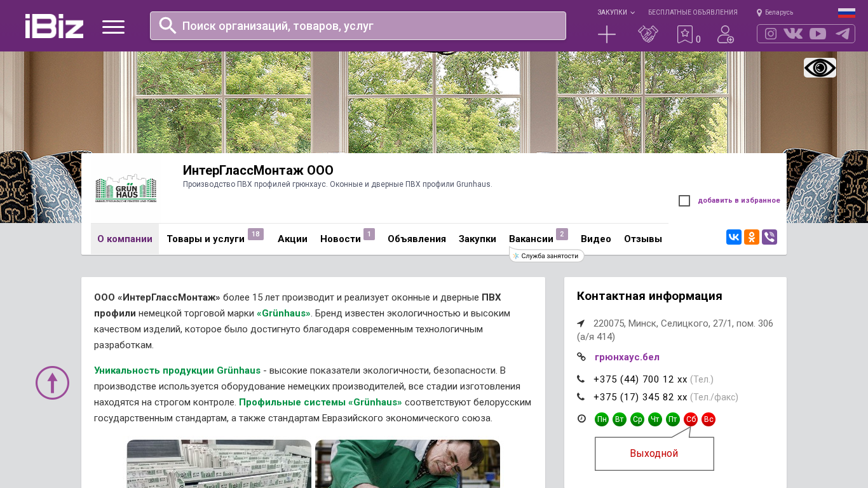
Task: Open the VK icon in header
Action: (793, 34)
